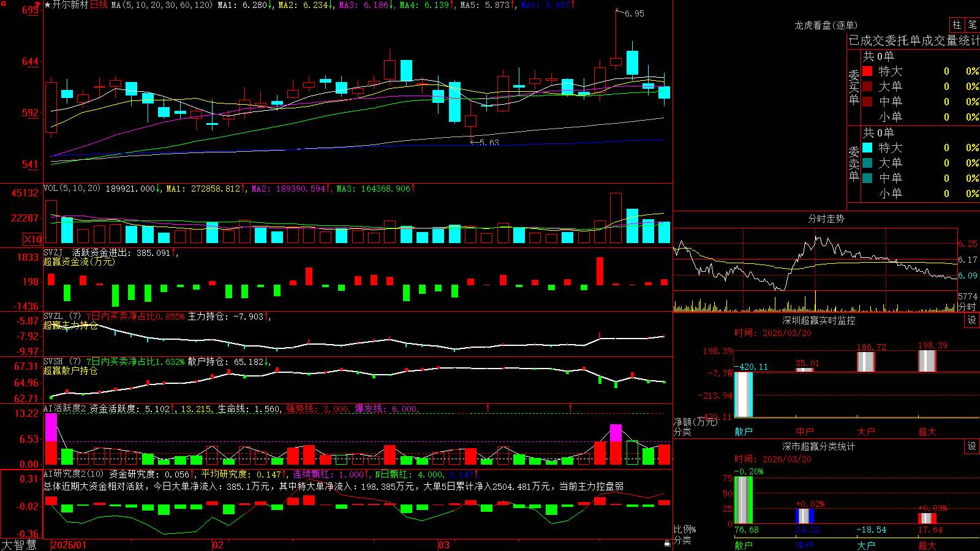Switch to 笔 tick display mode

point(972,24)
